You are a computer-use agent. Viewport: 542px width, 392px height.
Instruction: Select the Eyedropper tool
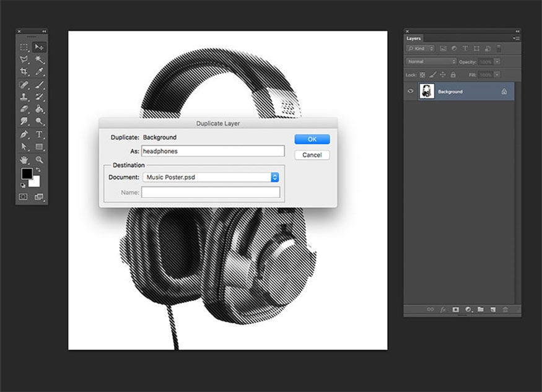(x=39, y=72)
